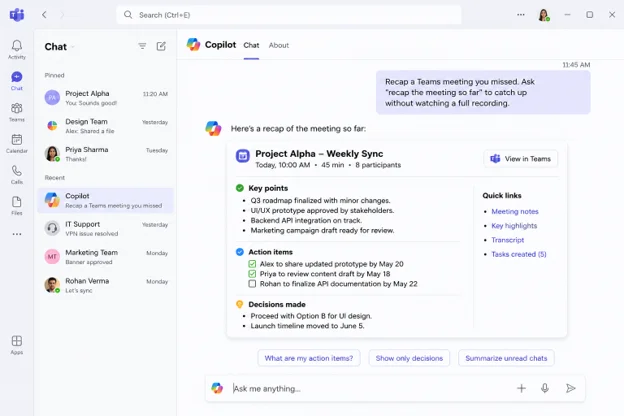Viewport: 624px width, 416px height.
Task: Filter the chat list
Action: pyautogui.click(x=142, y=46)
